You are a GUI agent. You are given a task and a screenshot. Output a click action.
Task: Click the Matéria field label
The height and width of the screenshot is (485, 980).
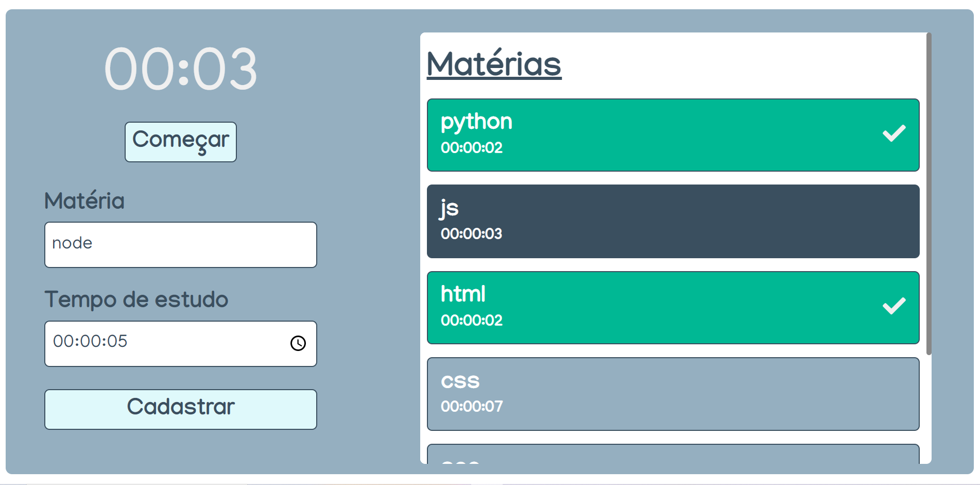pyautogui.click(x=84, y=200)
